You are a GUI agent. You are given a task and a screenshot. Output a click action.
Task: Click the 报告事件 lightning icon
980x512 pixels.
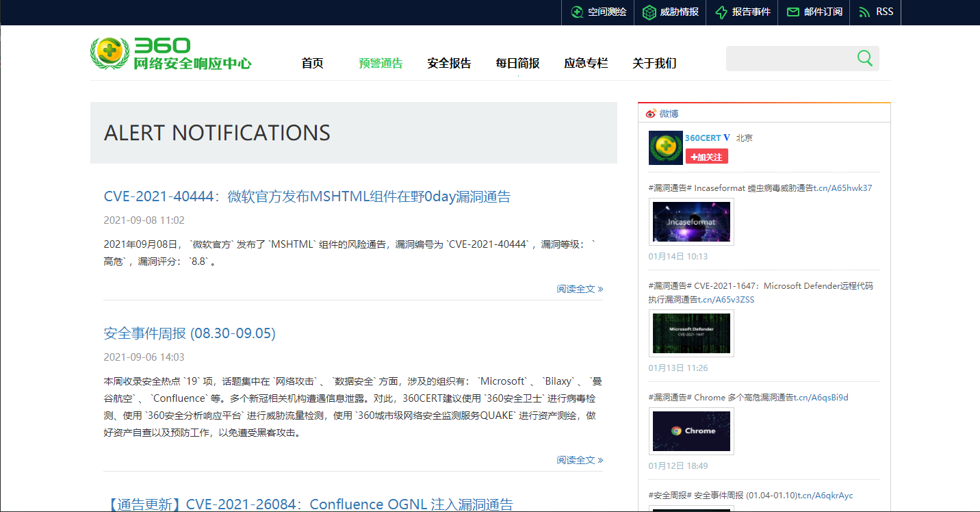(x=721, y=12)
